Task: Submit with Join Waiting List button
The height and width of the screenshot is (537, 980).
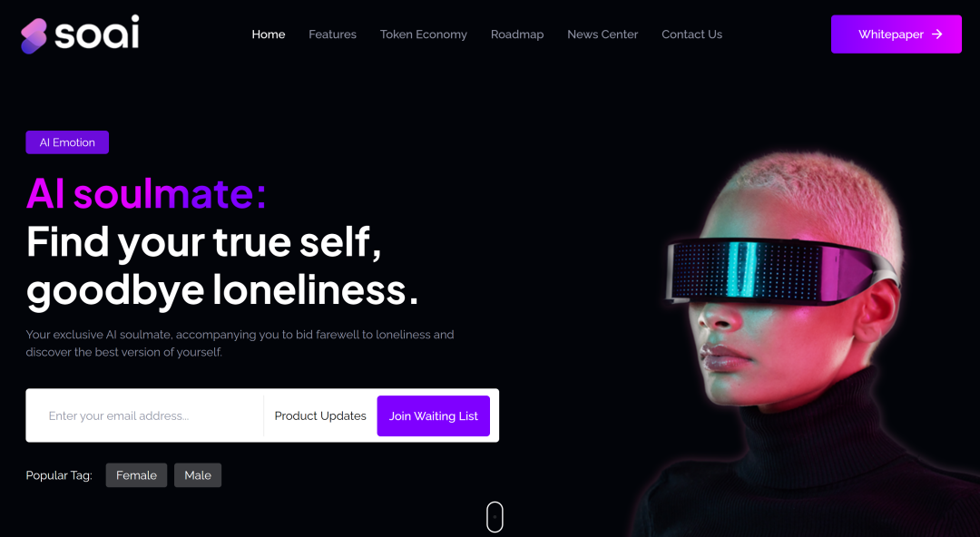Action: pos(433,415)
